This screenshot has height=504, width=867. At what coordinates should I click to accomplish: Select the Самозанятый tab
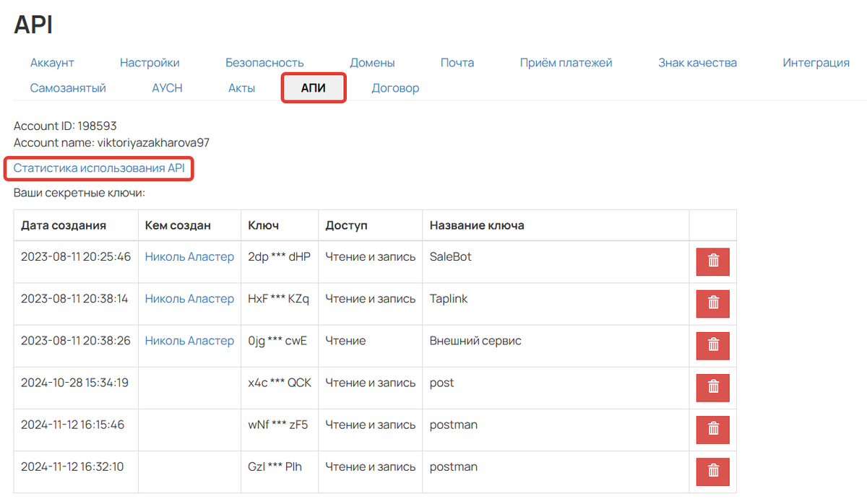click(x=68, y=88)
